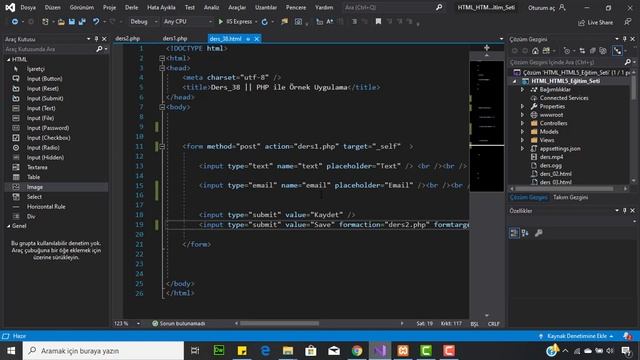Toggle pin on the Çözüm Gezgini panel
The height and width of the screenshot is (360, 640).
pyautogui.click(x=624, y=39)
